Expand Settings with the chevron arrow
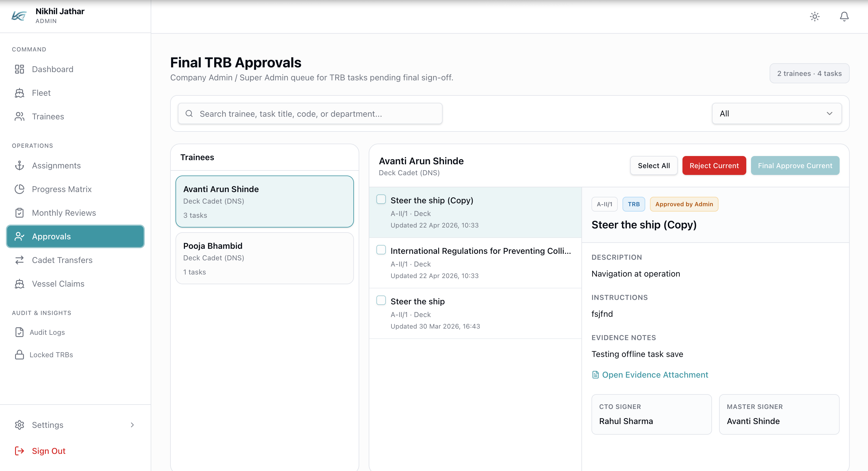The width and height of the screenshot is (868, 471). (x=132, y=425)
